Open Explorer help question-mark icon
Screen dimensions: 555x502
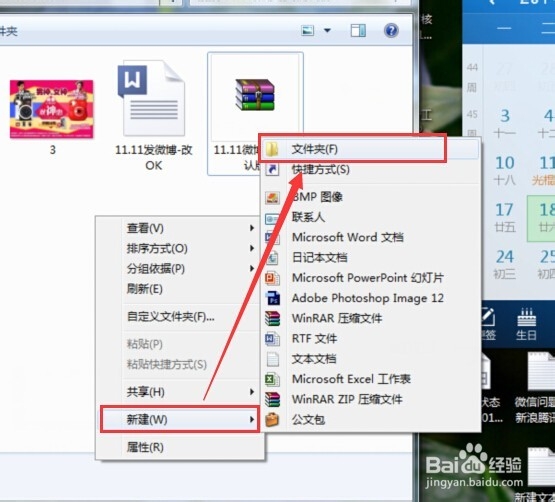(391, 31)
